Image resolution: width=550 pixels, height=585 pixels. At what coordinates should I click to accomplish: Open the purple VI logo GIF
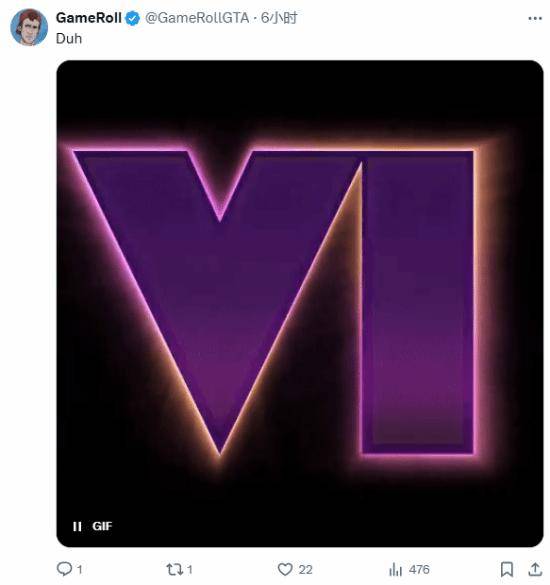pyautogui.click(x=300, y=303)
